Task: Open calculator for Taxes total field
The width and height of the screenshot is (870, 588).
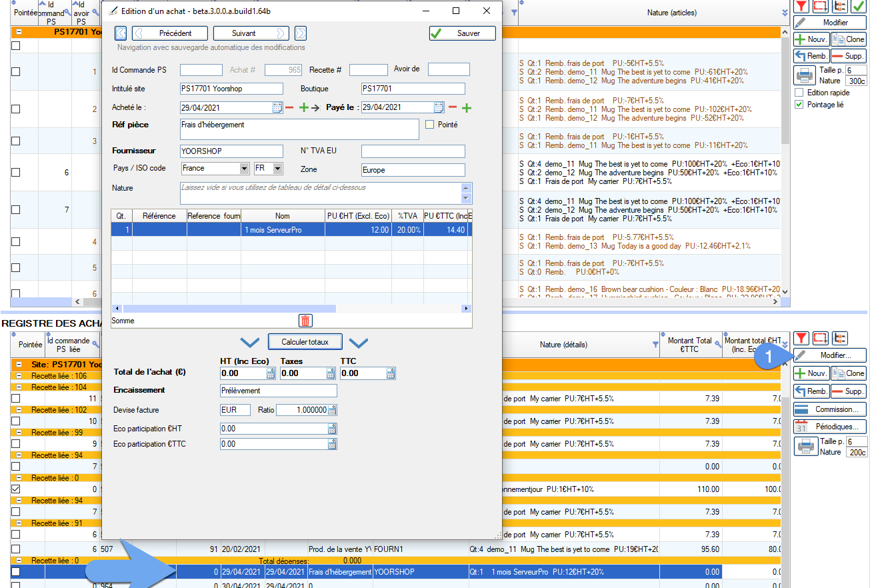Action: click(331, 373)
